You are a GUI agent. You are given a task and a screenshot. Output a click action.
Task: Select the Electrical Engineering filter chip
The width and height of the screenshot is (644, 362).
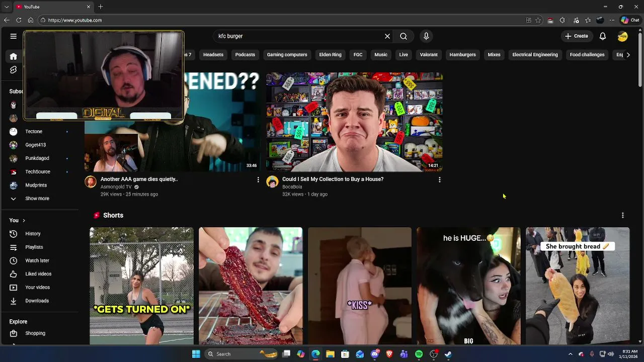pyautogui.click(x=535, y=55)
